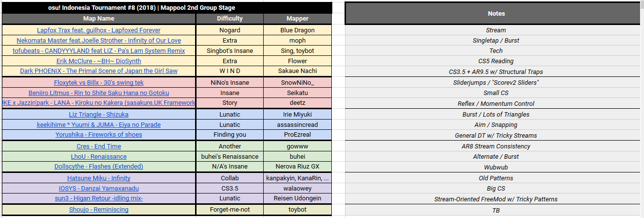
Task: Select the tournament title cell
Action: pyautogui.click(x=167, y=8)
